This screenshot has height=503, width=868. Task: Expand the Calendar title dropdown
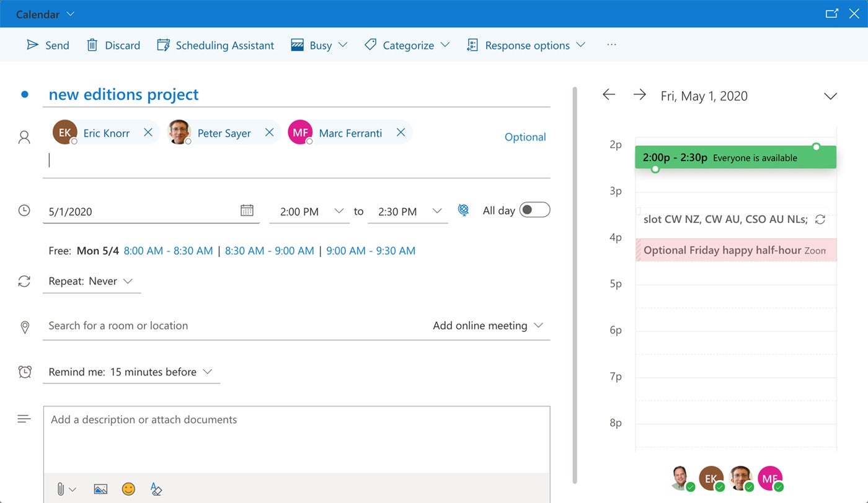click(x=45, y=14)
